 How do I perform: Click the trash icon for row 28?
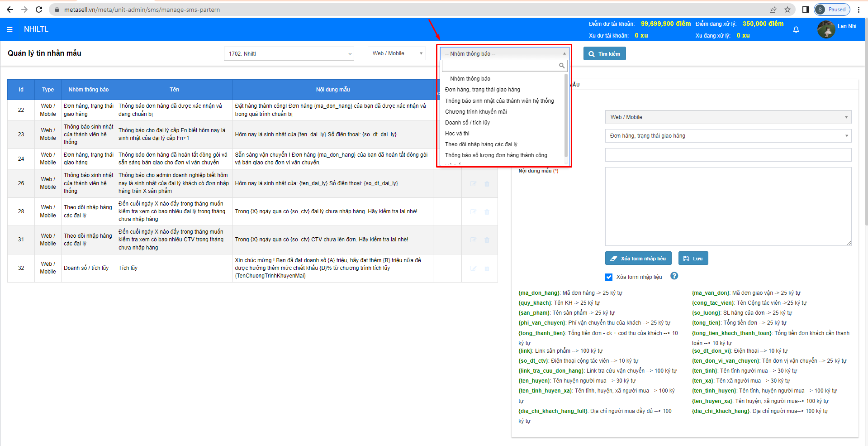[x=487, y=212]
